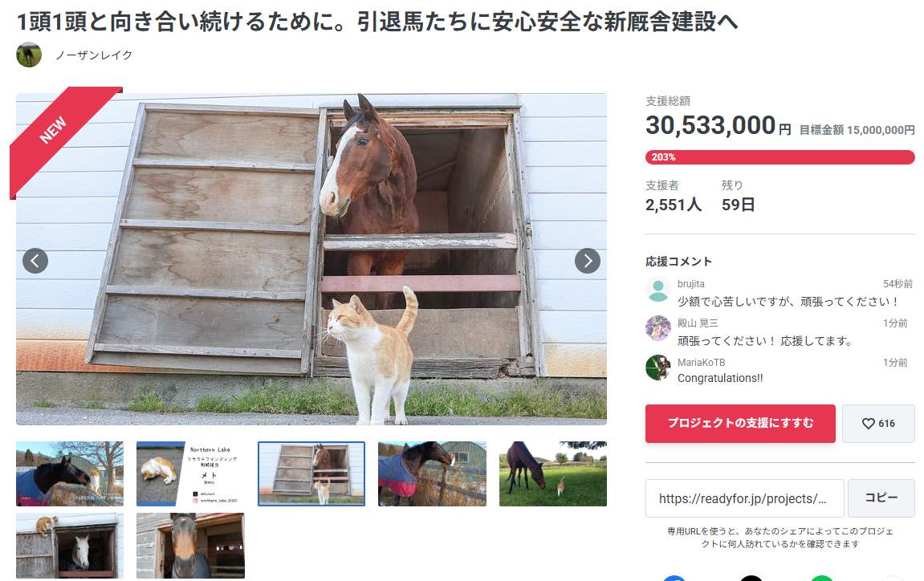Copy the share URL with コピー button
This screenshot has height=581, width=924.
[x=881, y=498]
